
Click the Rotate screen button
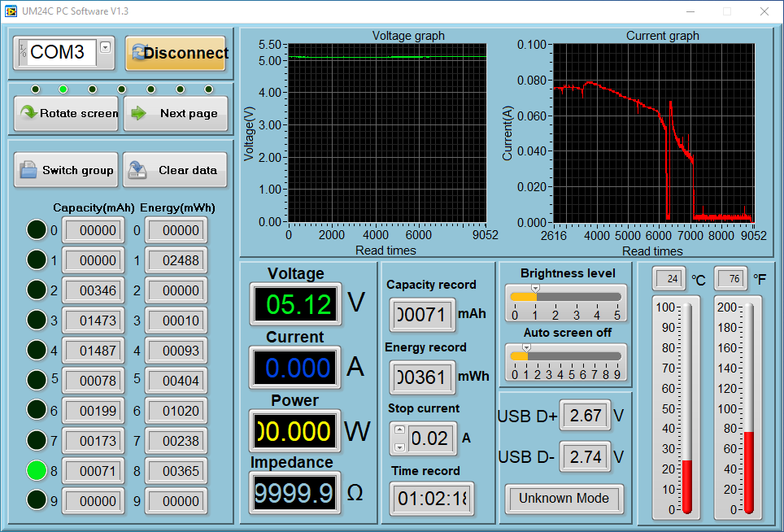[66, 114]
